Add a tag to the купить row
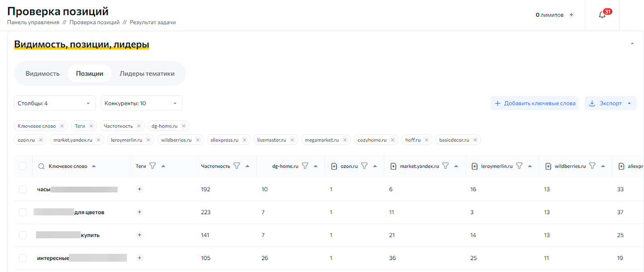644x272 pixels. (x=140, y=235)
